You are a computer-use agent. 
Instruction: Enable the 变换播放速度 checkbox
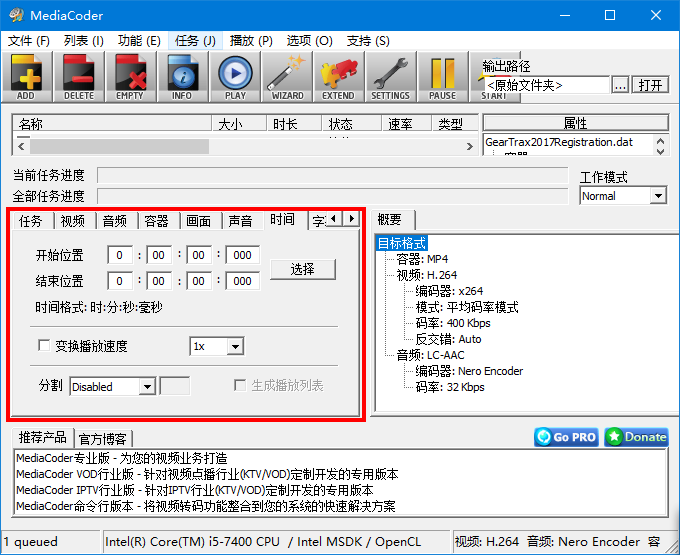pyautogui.click(x=44, y=346)
